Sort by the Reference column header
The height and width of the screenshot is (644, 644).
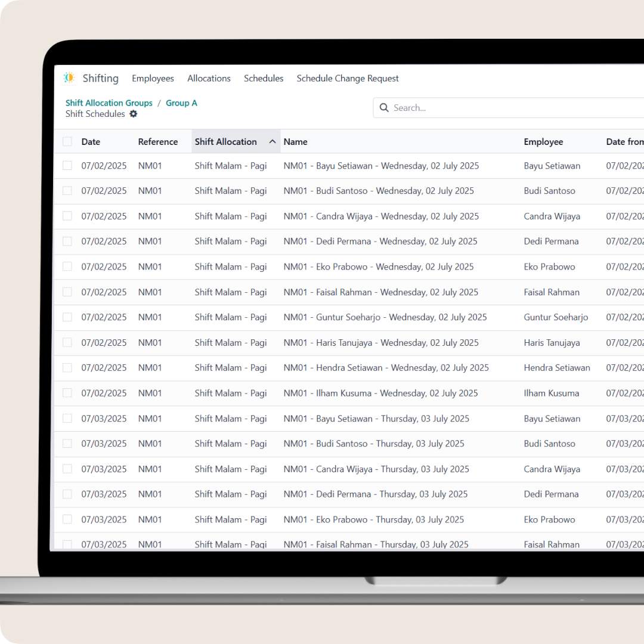[x=158, y=142]
